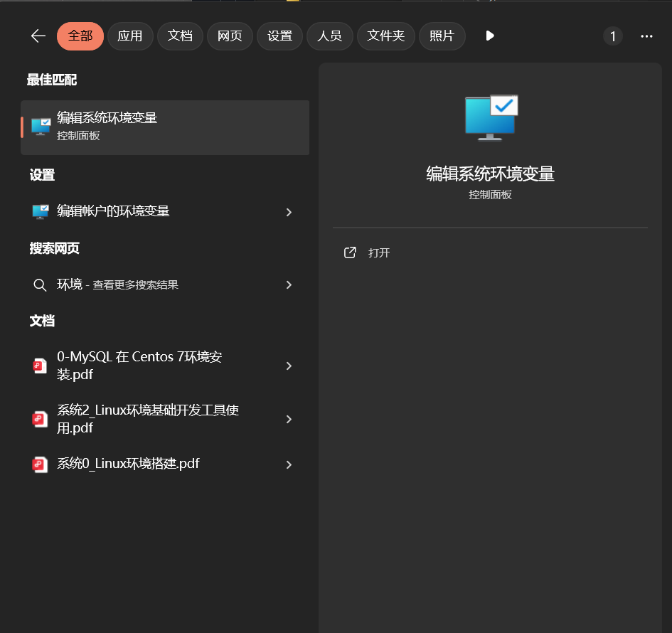Expand the chevron for 环境 web search
This screenshot has width=672, height=633.
(289, 285)
